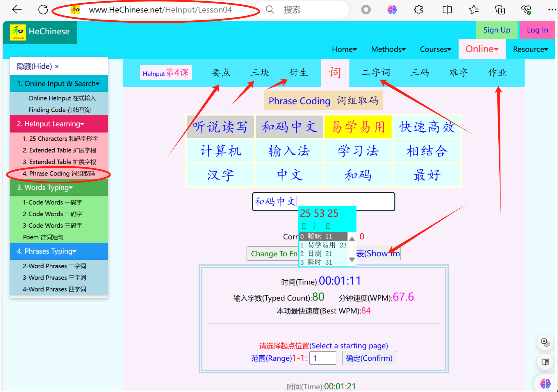Select candidate 目测 21
The width and height of the screenshot is (558, 392).
[x=323, y=254]
